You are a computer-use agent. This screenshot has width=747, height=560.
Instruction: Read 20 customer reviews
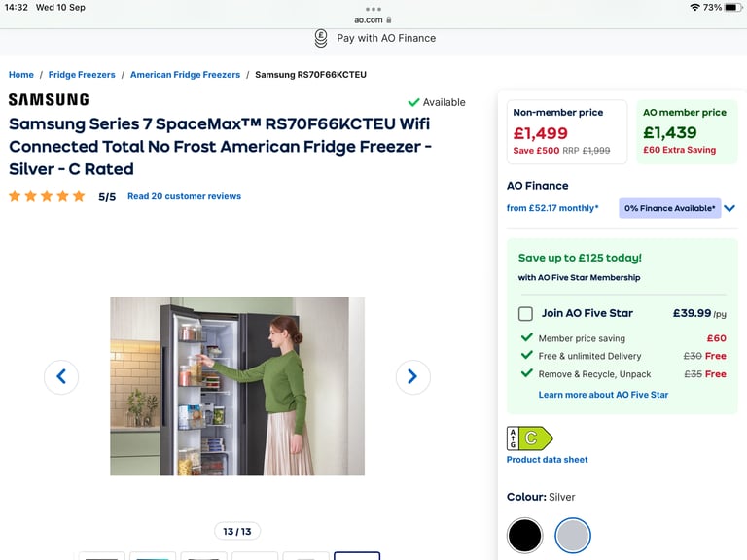(185, 196)
